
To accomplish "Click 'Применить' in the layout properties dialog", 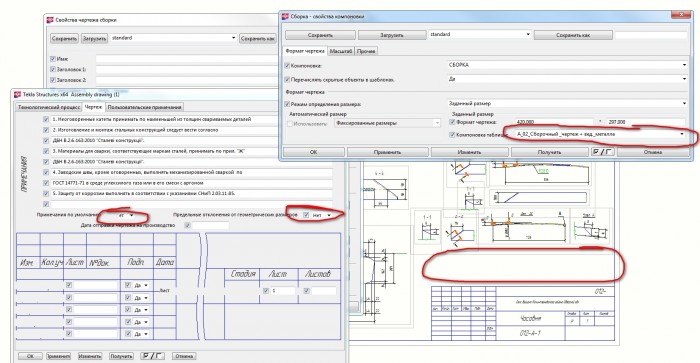I will [387, 152].
